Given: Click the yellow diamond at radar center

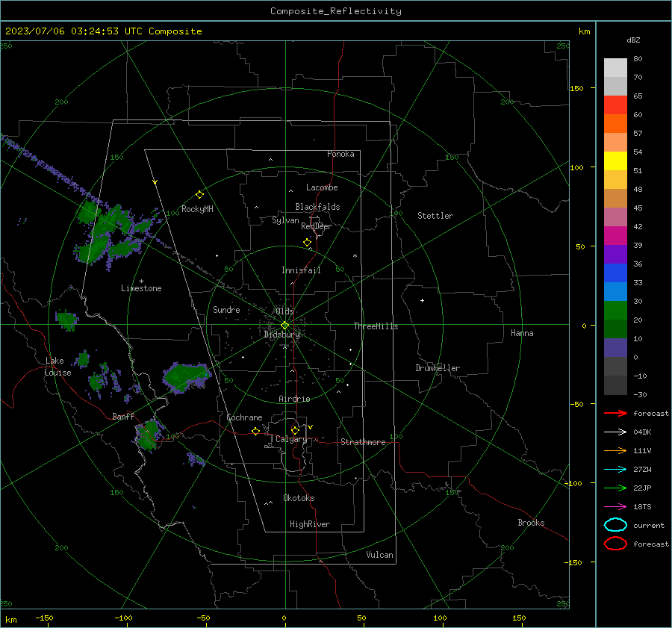Looking at the screenshot, I should [284, 326].
